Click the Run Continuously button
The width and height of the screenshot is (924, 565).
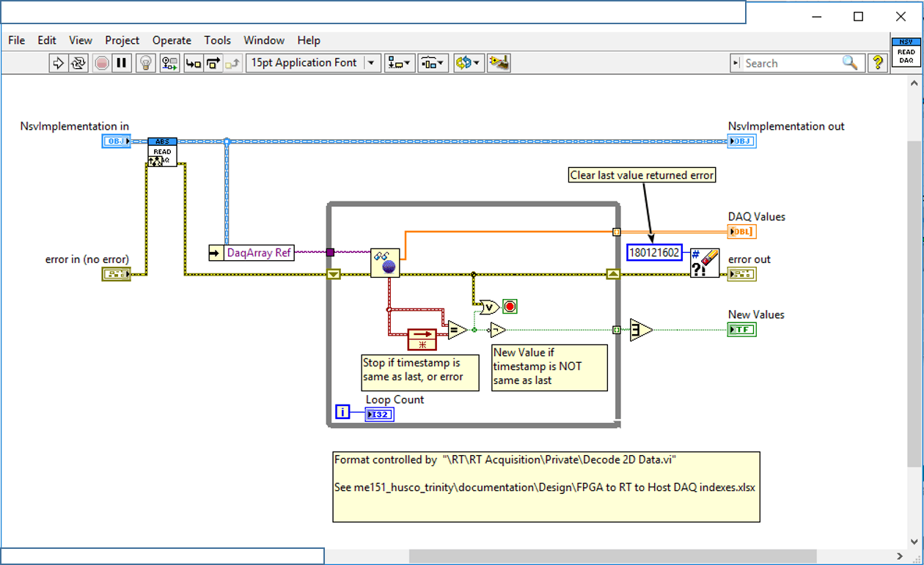click(79, 62)
